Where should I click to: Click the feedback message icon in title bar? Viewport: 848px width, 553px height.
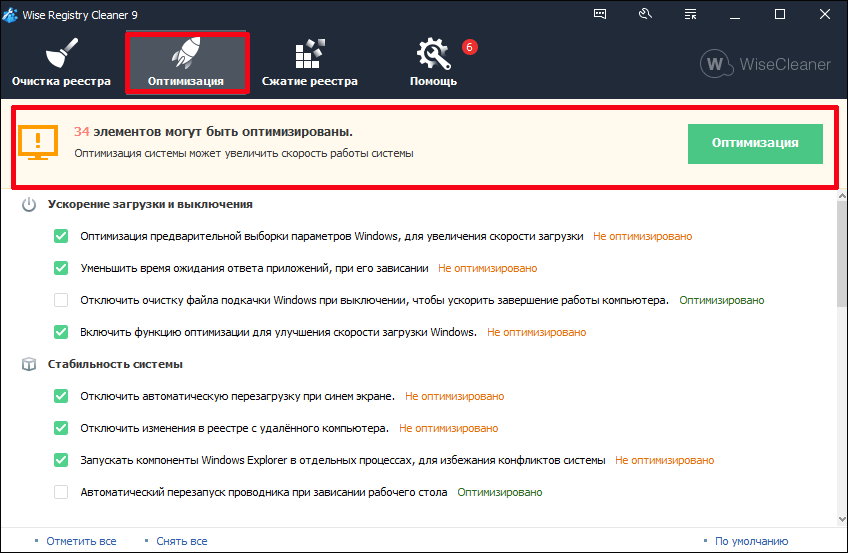tap(600, 14)
